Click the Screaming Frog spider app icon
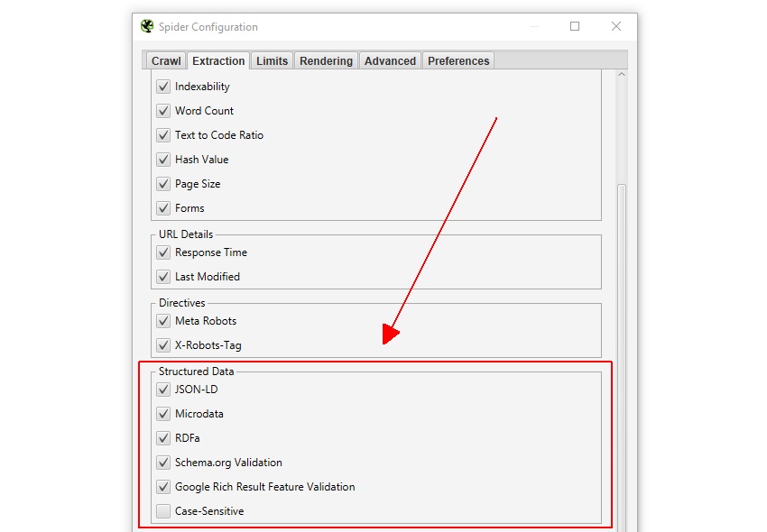 147,26
